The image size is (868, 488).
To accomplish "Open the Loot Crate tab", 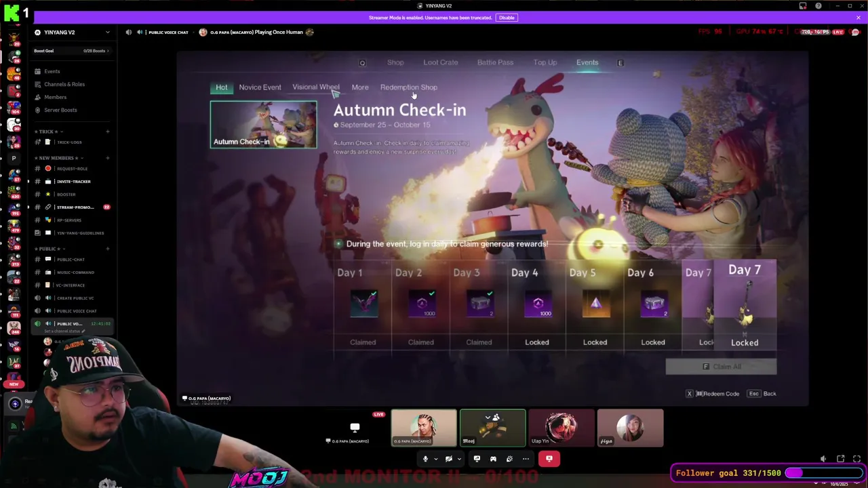I will [x=441, y=62].
